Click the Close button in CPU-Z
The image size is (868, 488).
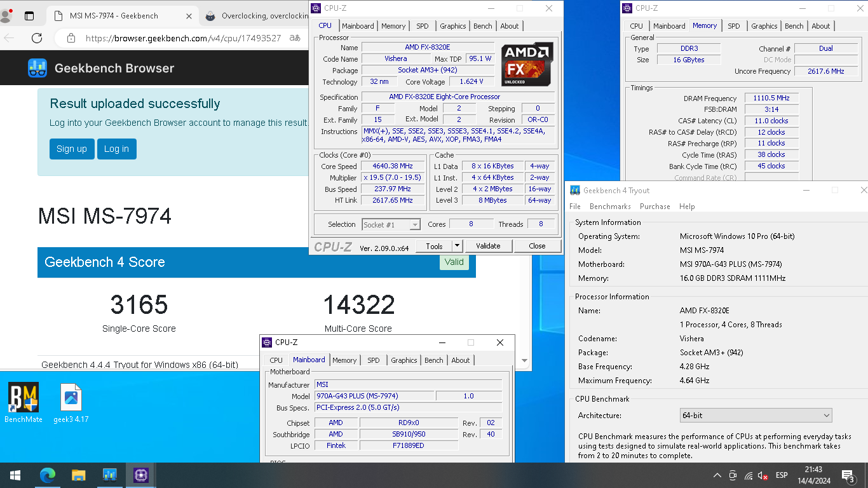point(537,246)
